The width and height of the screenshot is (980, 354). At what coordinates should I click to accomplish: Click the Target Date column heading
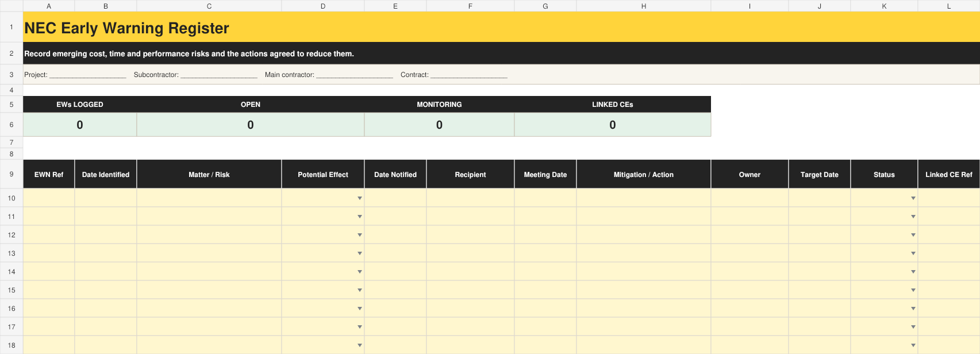coord(820,175)
